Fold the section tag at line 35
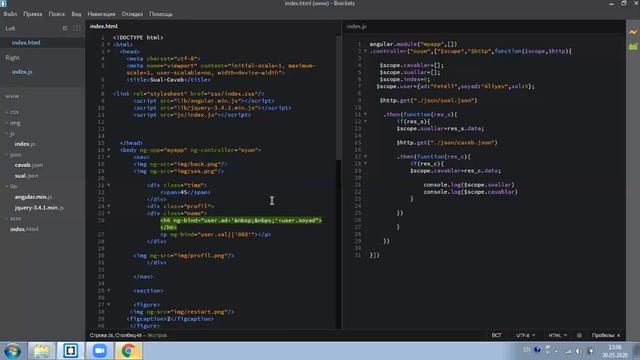Screen dimensions: 640x360 tap(109, 291)
